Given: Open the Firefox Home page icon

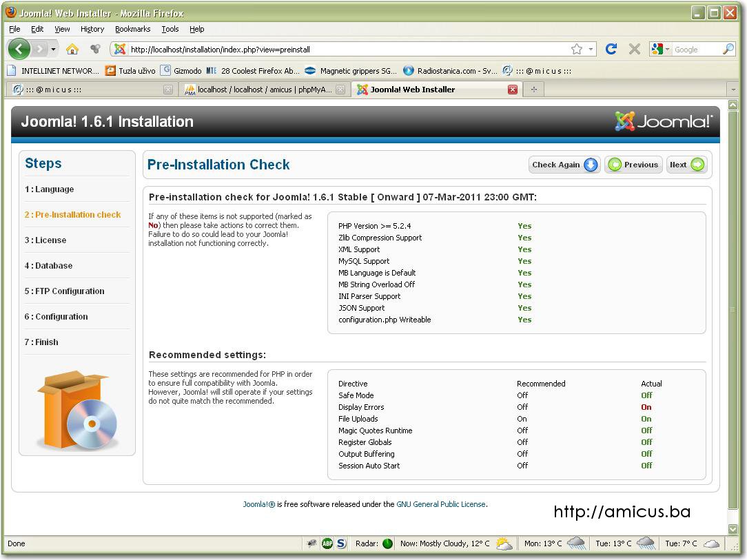Looking at the screenshot, I should [72, 49].
